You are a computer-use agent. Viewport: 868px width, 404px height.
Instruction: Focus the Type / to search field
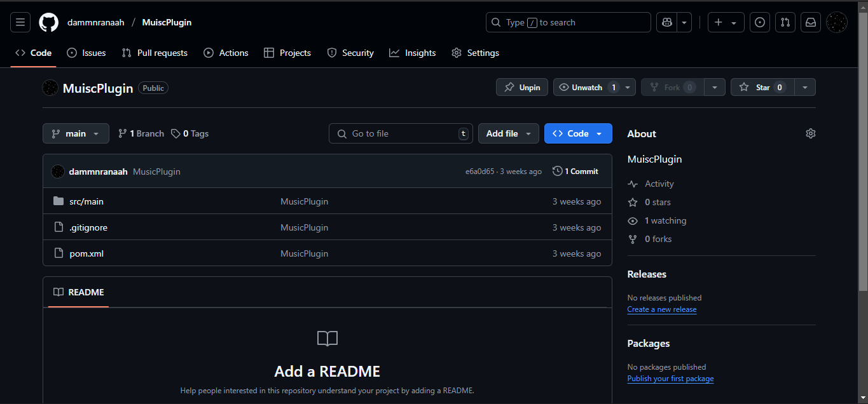(x=568, y=22)
